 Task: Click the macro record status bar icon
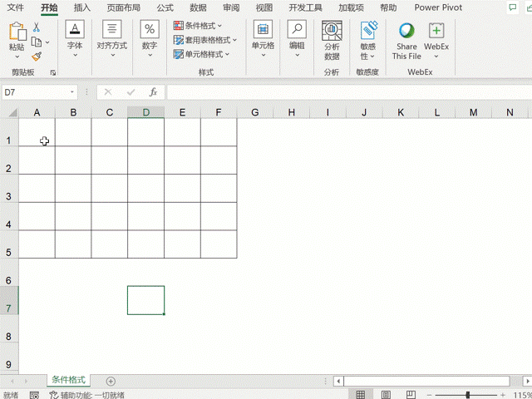[34, 395]
